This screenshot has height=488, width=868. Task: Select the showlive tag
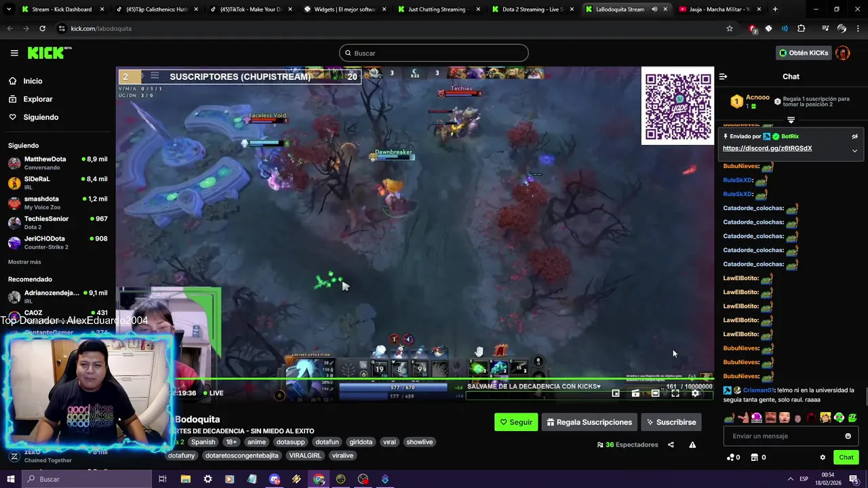coord(419,442)
